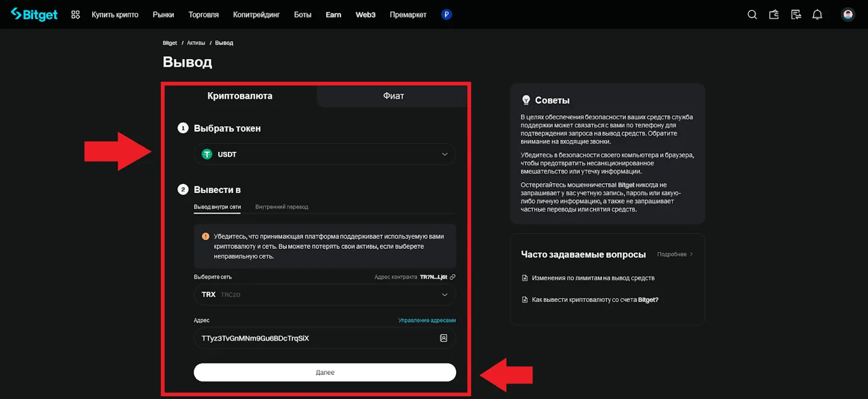
Task: Click the blue P badge icon
Action: click(447, 14)
